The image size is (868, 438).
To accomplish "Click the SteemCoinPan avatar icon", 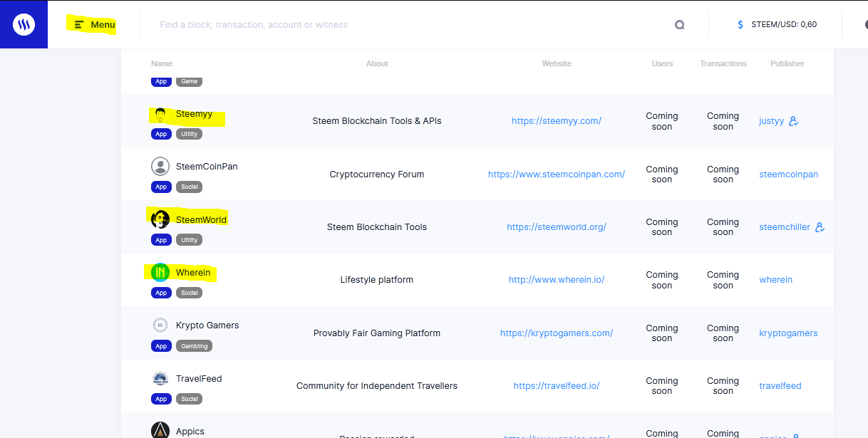I will [160, 166].
